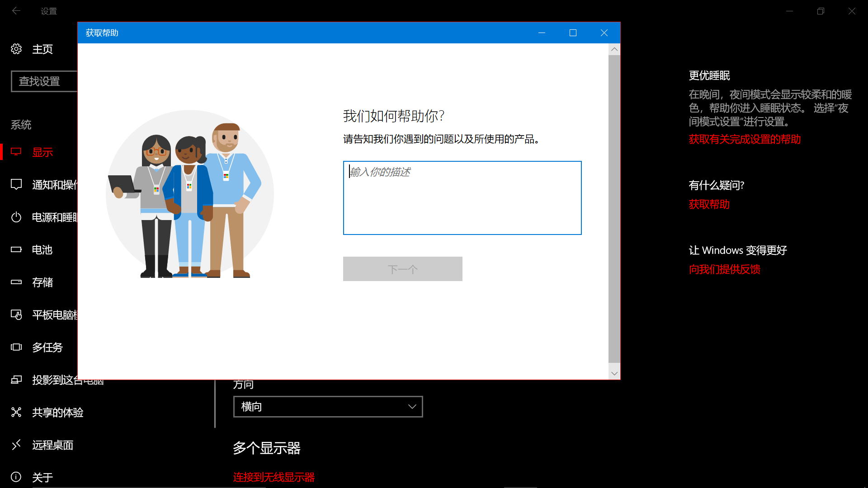The height and width of the screenshot is (488, 868).
Task: Click the About info icon
Action: point(16,477)
